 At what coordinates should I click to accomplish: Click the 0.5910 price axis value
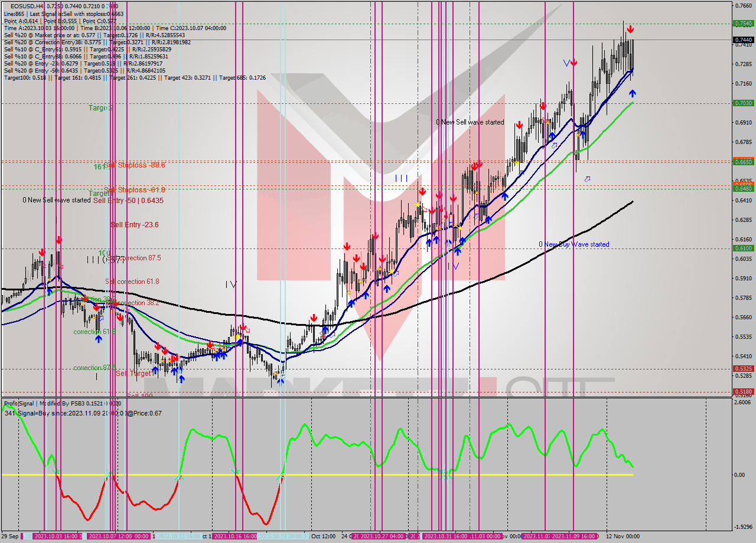click(743, 277)
